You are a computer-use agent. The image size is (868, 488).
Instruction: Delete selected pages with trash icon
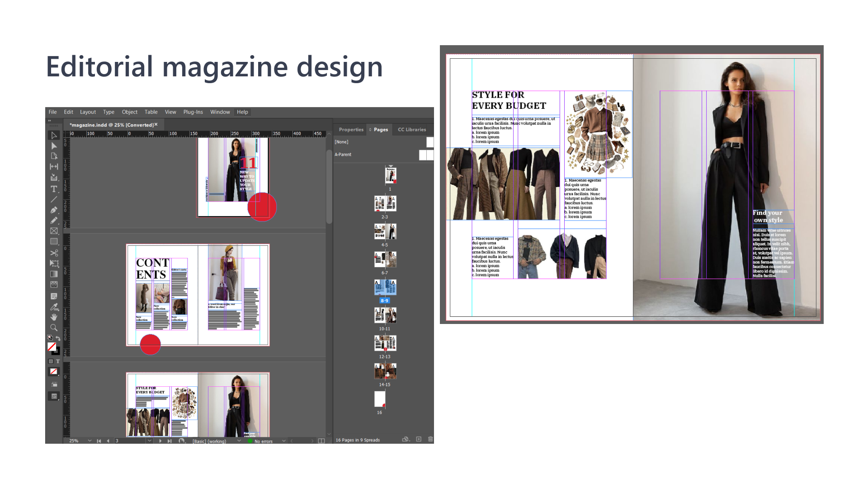tap(430, 439)
